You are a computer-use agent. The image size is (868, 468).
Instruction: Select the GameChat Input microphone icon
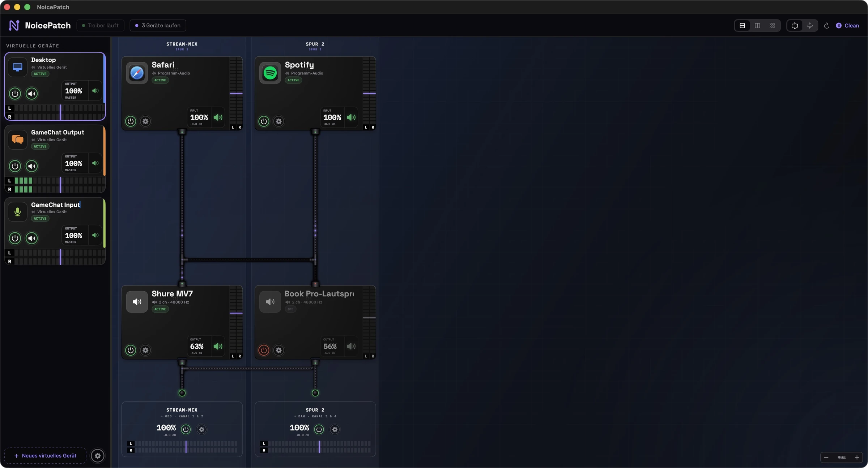point(17,212)
